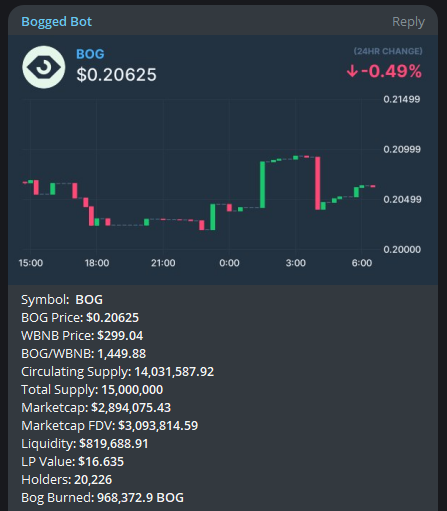Select the 18:00 time axis label
The image size is (447, 511).
click(x=97, y=263)
